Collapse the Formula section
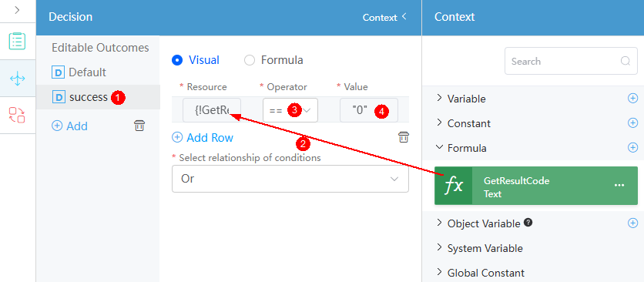 click(x=461, y=148)
